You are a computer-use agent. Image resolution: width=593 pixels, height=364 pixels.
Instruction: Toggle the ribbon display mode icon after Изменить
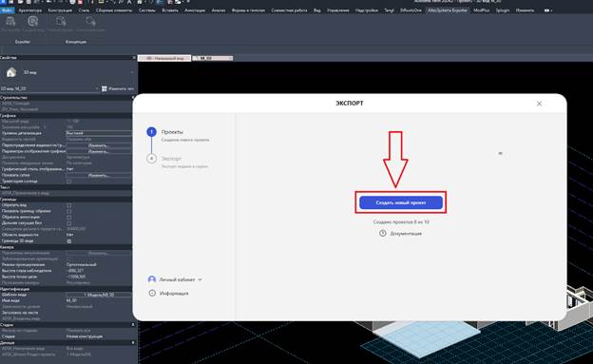547,10
